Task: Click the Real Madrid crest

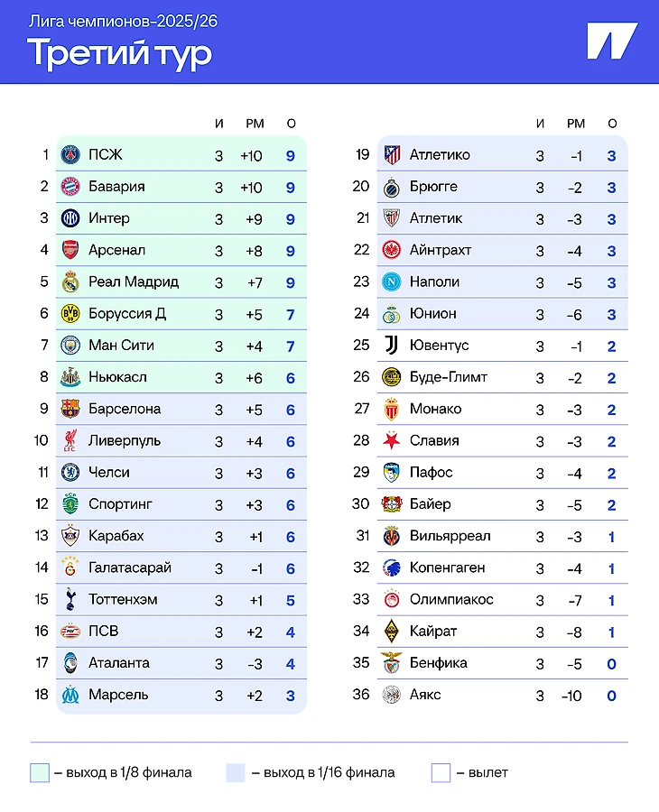Action: [70, 282]
